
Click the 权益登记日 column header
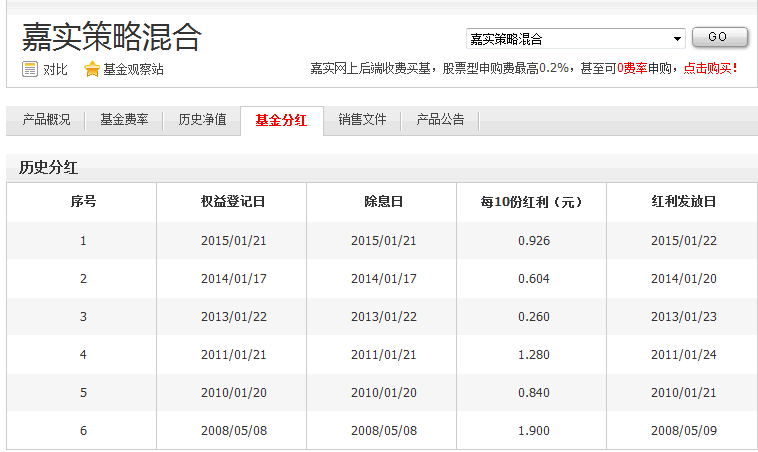click(x=233, y=202)
